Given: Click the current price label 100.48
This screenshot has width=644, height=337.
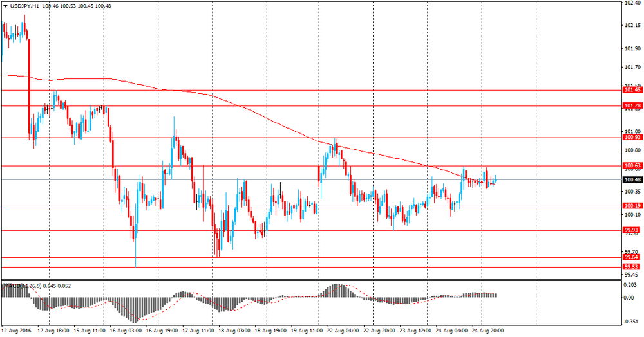Looking at the screenshot, I should 632,179.
